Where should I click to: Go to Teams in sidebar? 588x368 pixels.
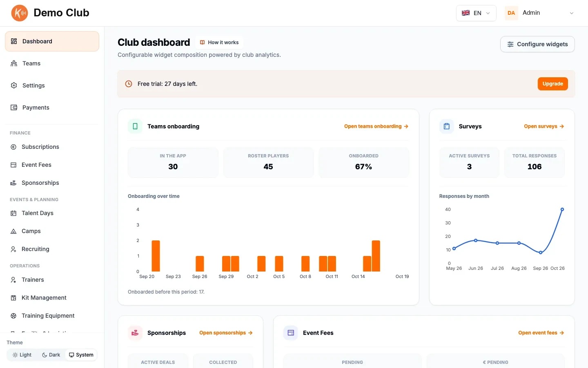(52, 63)
